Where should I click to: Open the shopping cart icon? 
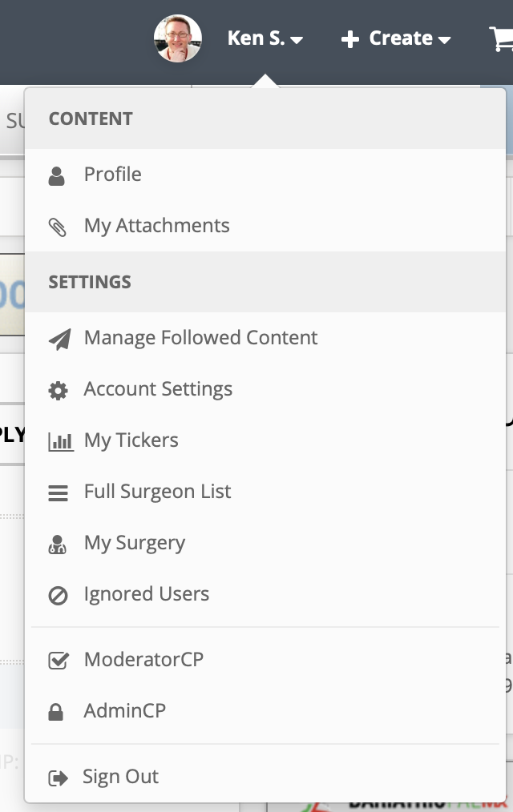pyautogui.click(x=501, y=39)
